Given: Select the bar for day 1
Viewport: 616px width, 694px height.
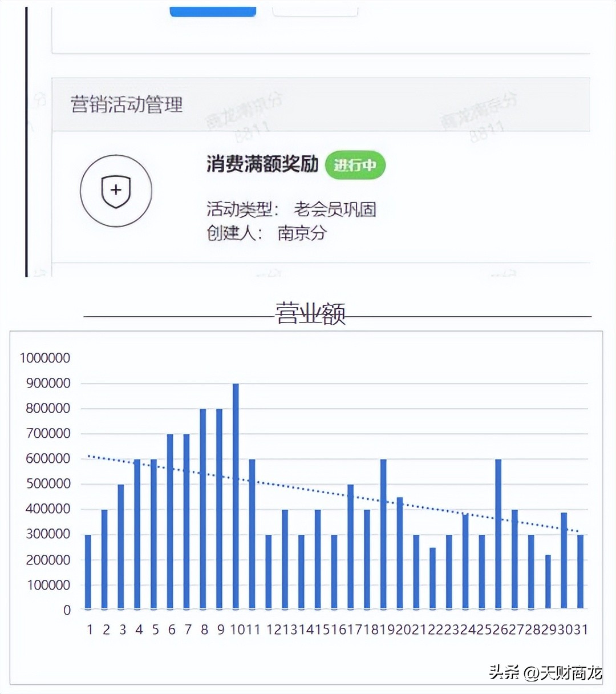Looking at the screenshot, I should point(88,571).
